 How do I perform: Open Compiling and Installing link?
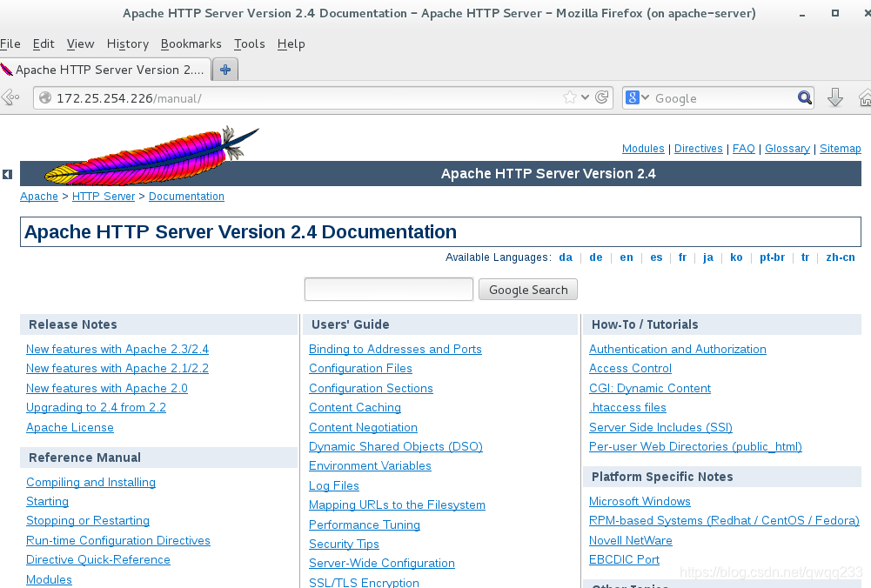click(x=90, y=482)
